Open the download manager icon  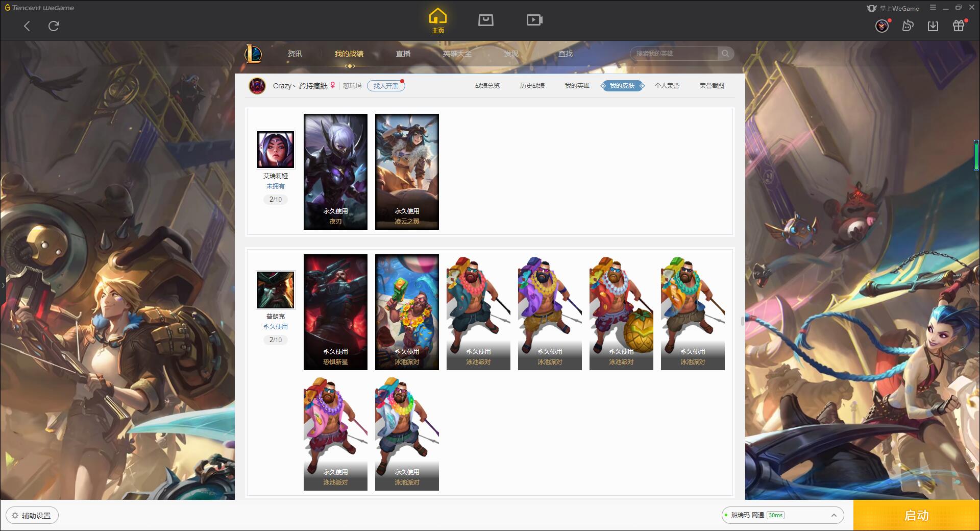coord(933,26)
